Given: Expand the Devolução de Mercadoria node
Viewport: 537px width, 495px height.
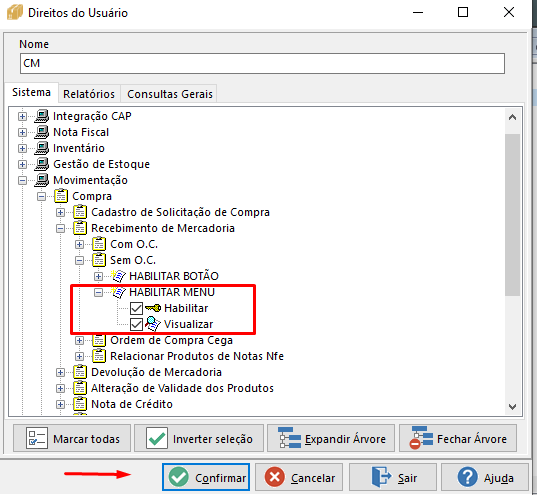Looking at the screenshot, I should click(x=60, y=373).
